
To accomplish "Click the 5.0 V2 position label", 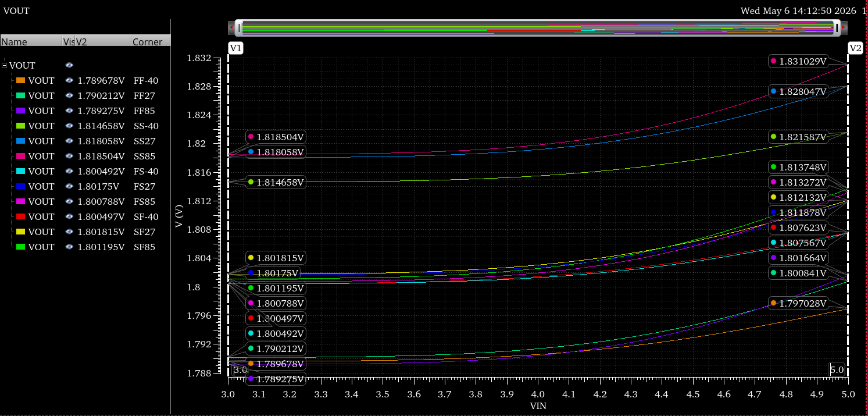I will (x=837, y=370).
